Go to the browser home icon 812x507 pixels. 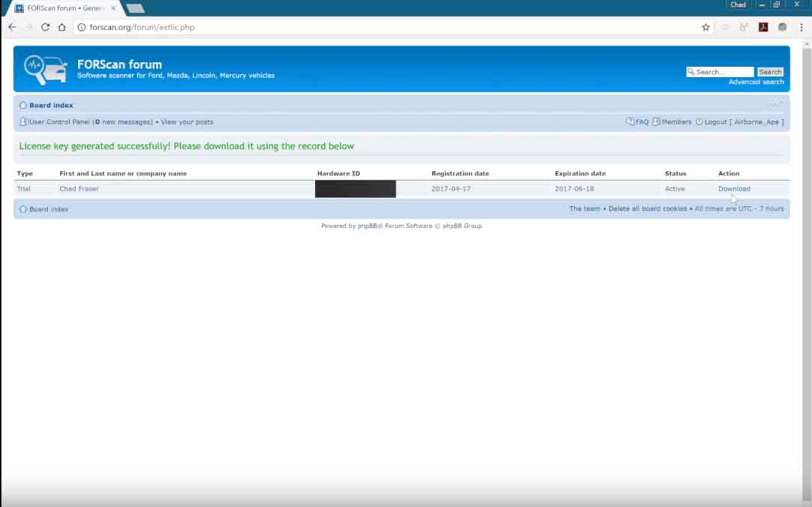tap(62, 27)
